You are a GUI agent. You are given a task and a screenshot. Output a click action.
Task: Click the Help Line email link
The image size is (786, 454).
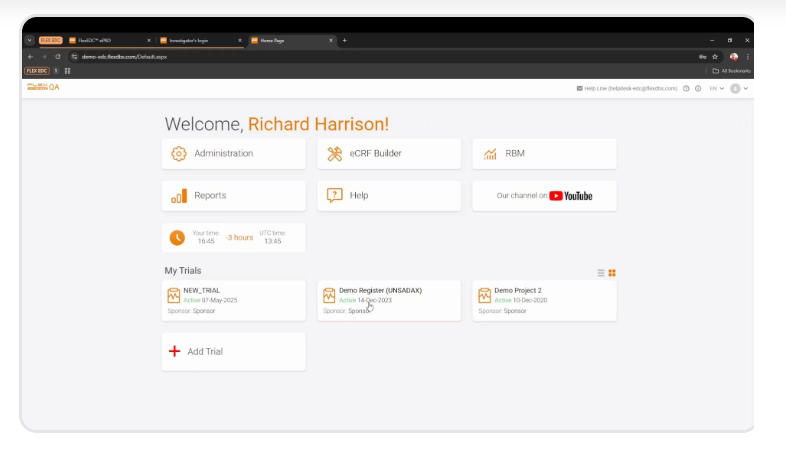tap(630, 89)
